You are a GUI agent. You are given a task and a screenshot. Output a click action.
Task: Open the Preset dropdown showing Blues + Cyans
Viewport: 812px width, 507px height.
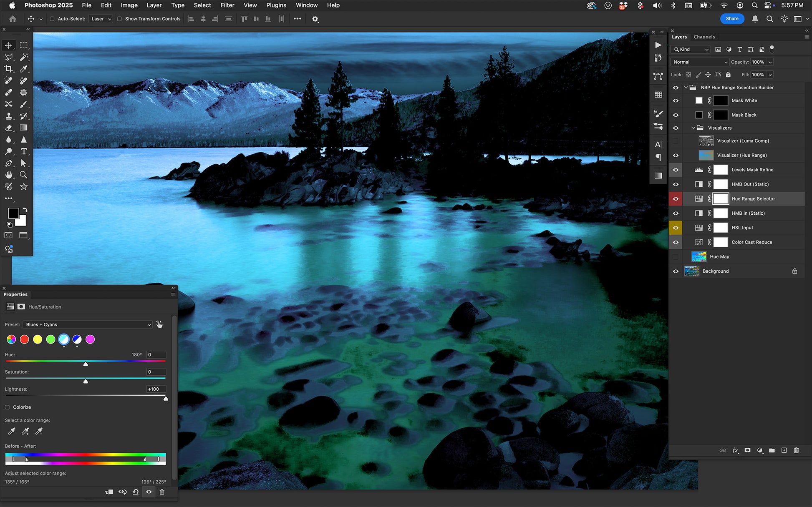click(88, 324)
